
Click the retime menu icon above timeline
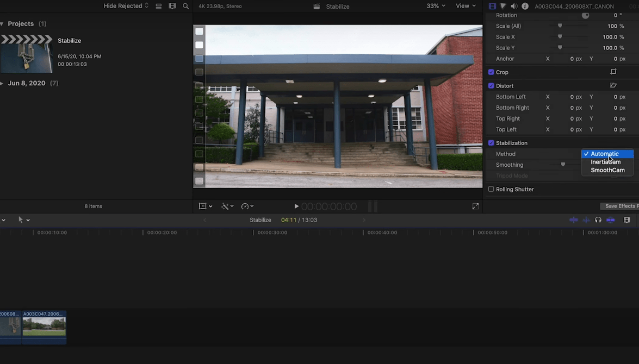tap(246, 206)
